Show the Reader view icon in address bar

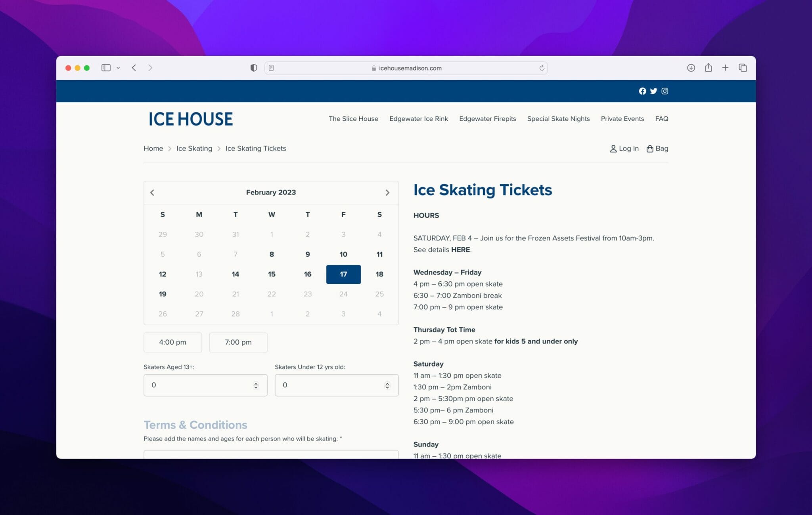pos(271,68)
